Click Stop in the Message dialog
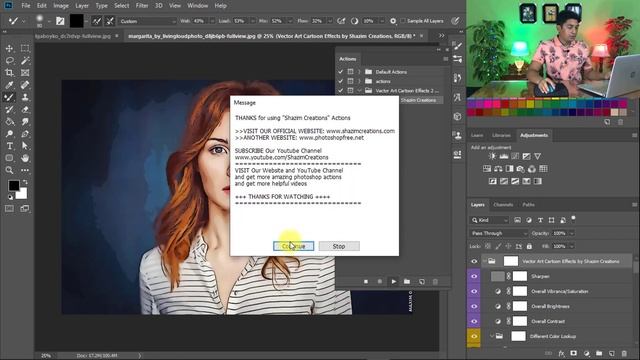This screenshot has width=640, height=360. [x=339, y=247]
